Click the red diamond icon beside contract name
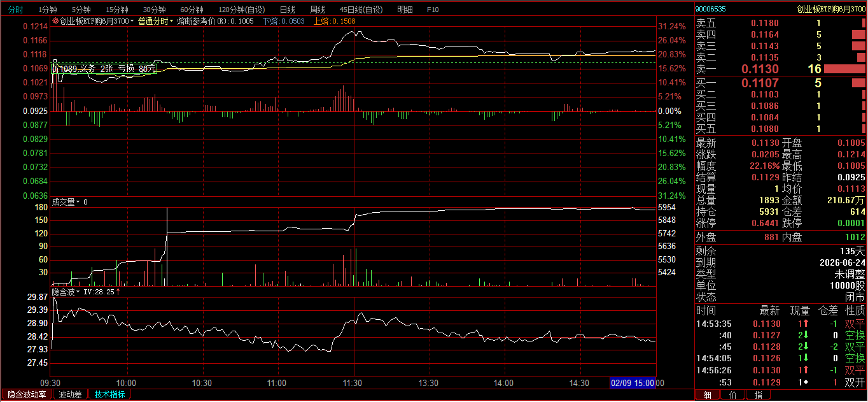Image resolution: width=868 pixels, height=402 pixels. pyautogui.click(x=55, y=21)
